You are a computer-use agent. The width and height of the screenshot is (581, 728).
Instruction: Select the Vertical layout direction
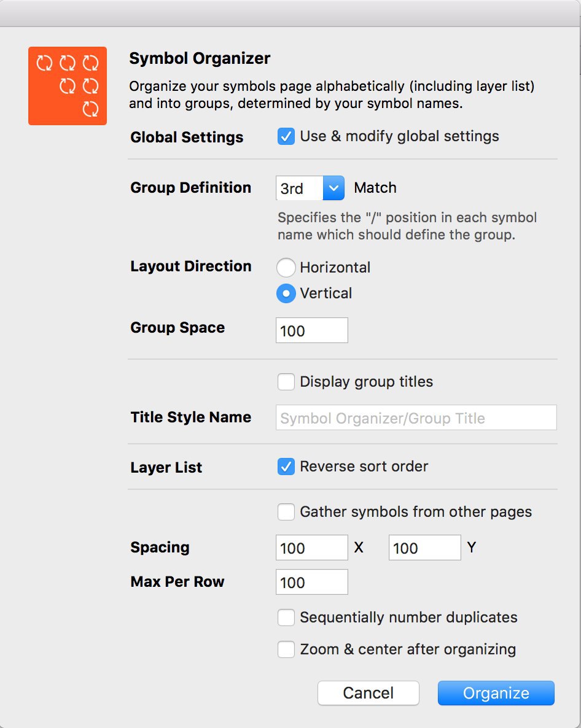tap(286, 293)
